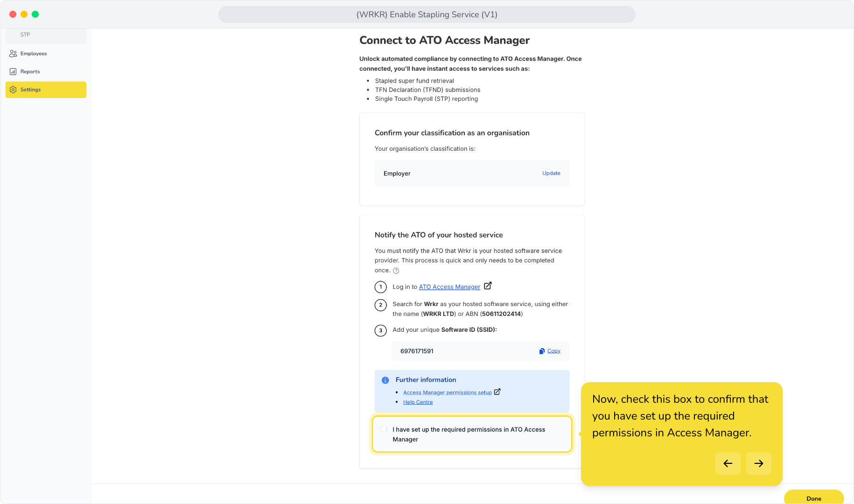This screenshot has width=854, height=504.
Task: Open the Help Centre link
Action: [x=418, y=402]
